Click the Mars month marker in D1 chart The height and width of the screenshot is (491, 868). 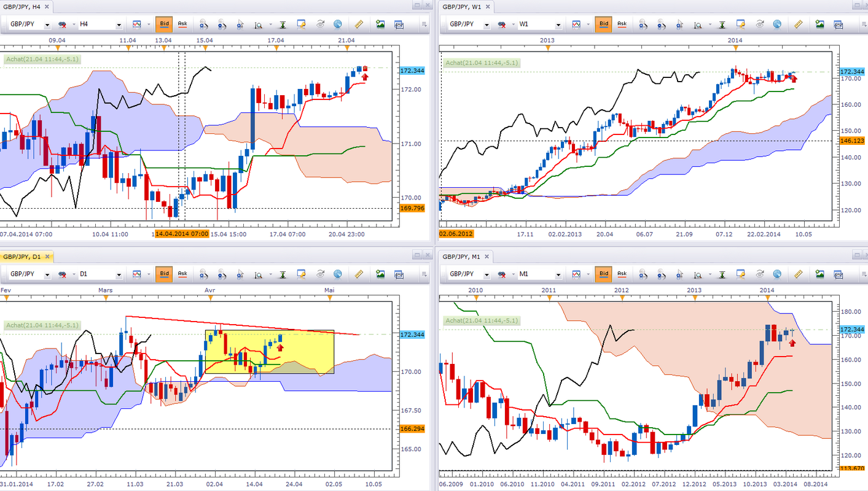(x=106, y=289)
